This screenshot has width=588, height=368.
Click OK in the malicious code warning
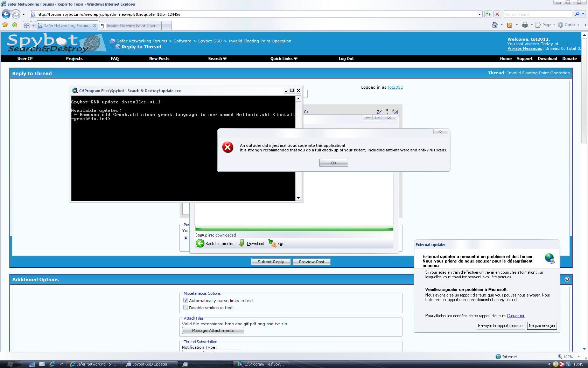[334, 163]
